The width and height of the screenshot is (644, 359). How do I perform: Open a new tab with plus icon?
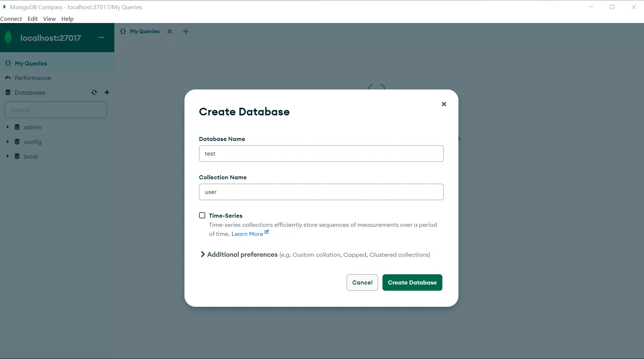[x=186, y=31]
